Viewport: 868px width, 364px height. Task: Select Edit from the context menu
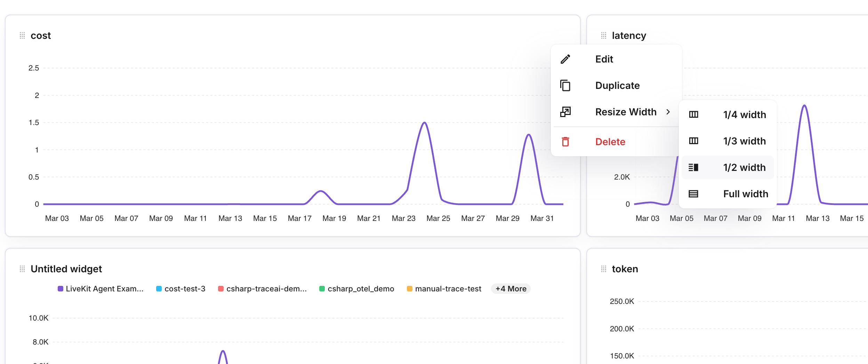(604, 59)
